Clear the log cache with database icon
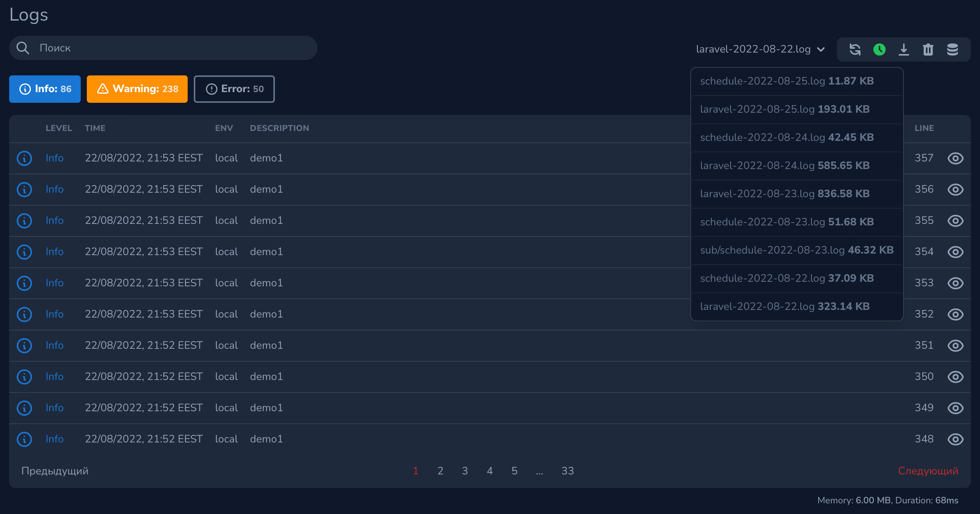This screenshot has height=514, width=980. coord(952,49)
